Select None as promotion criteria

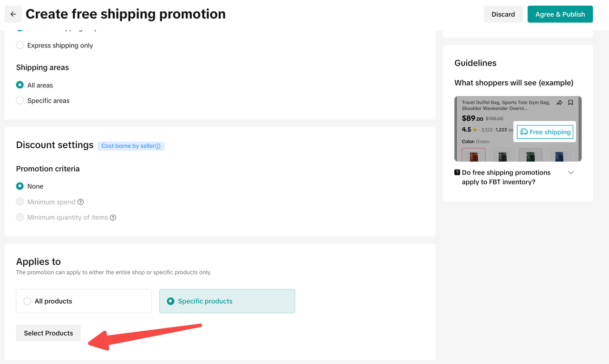20,186
